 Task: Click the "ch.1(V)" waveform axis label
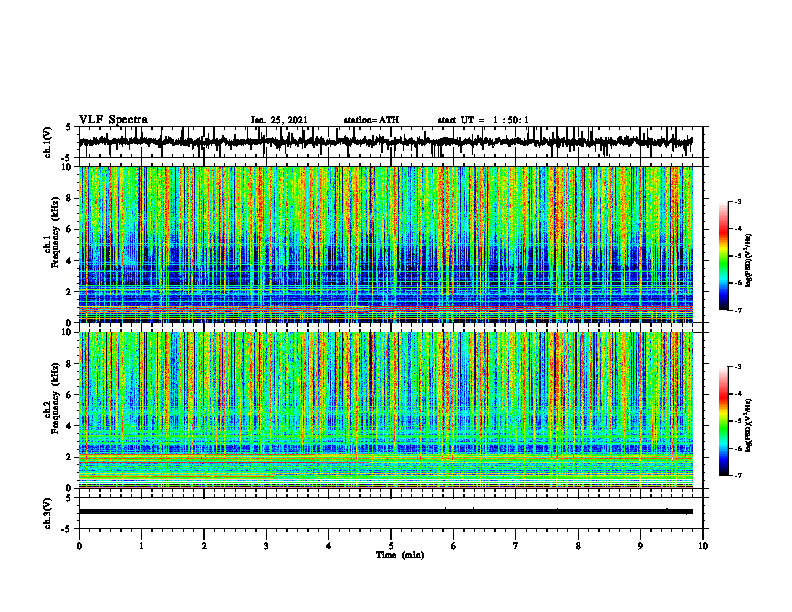48,142
